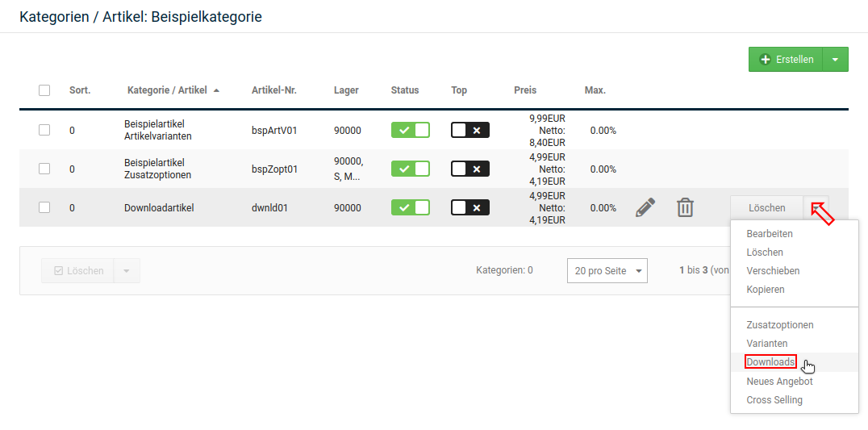This screenshot has width=868, height=430.
Task: Choose Zusatzoptionen in the dropdown menu
Action: [779, 325]
